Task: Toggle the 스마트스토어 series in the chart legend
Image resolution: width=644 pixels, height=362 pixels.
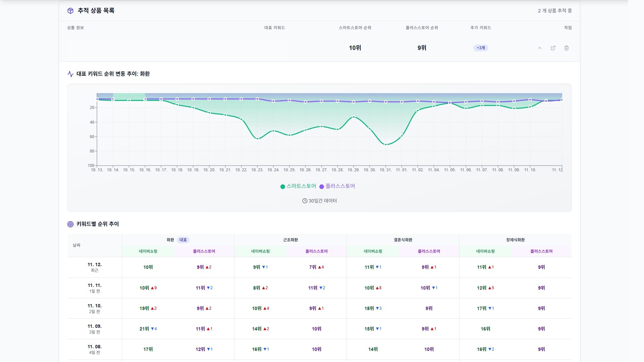Action: (x=301, y=186)
